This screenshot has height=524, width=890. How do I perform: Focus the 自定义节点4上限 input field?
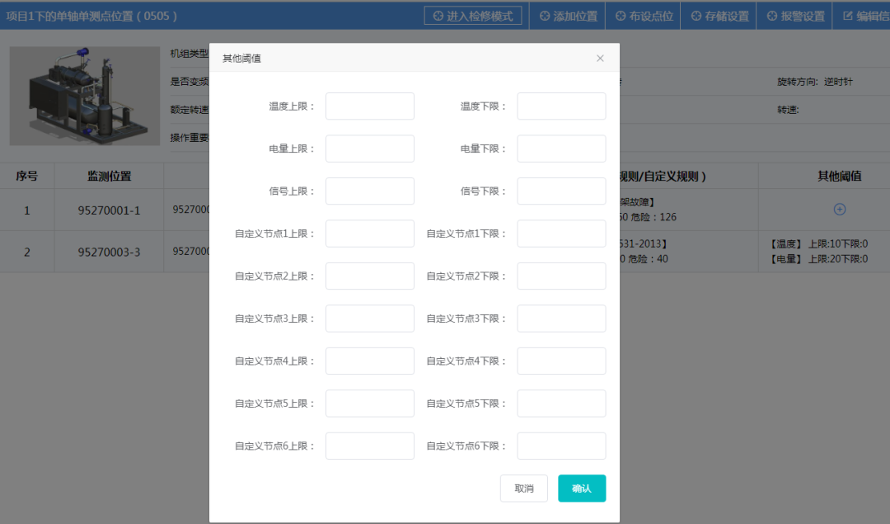tap(370, 361)
